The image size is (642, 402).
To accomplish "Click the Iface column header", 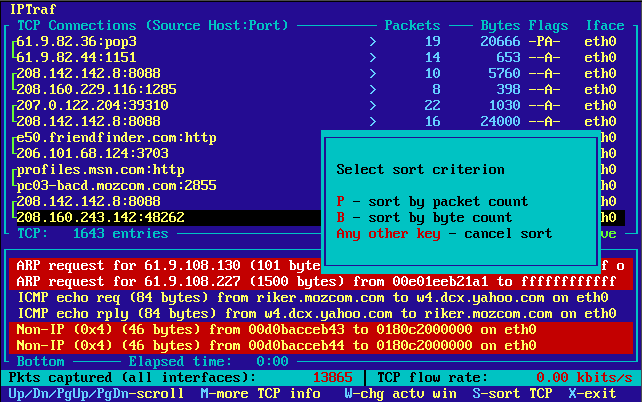I will pyautogui.click(x=604, y=24).
